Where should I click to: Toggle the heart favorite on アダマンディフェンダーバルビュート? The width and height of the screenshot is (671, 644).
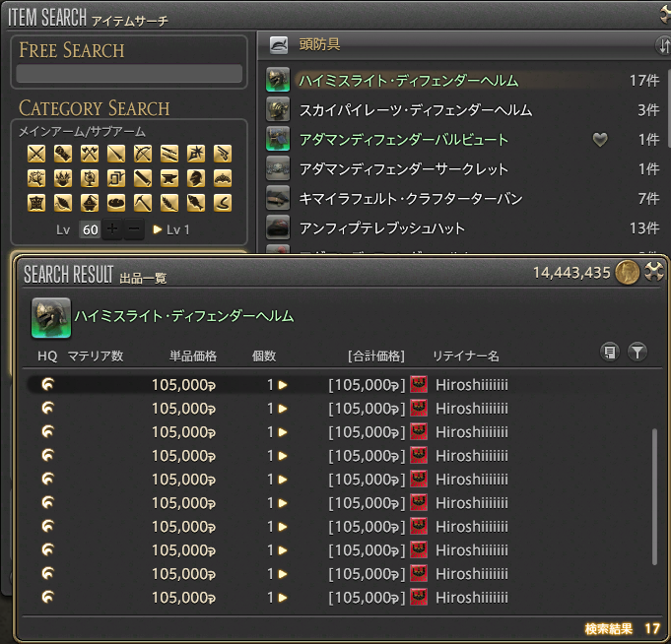pos(600,140)
